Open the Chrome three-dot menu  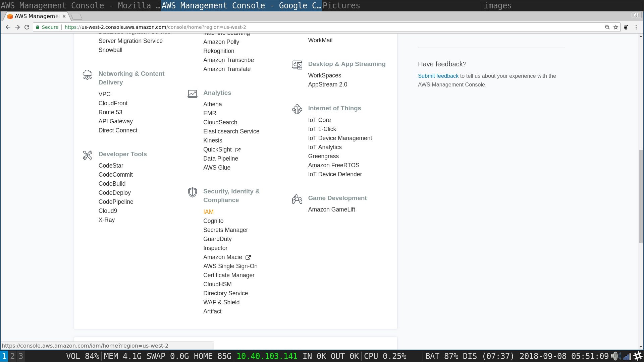pos(636,27)
